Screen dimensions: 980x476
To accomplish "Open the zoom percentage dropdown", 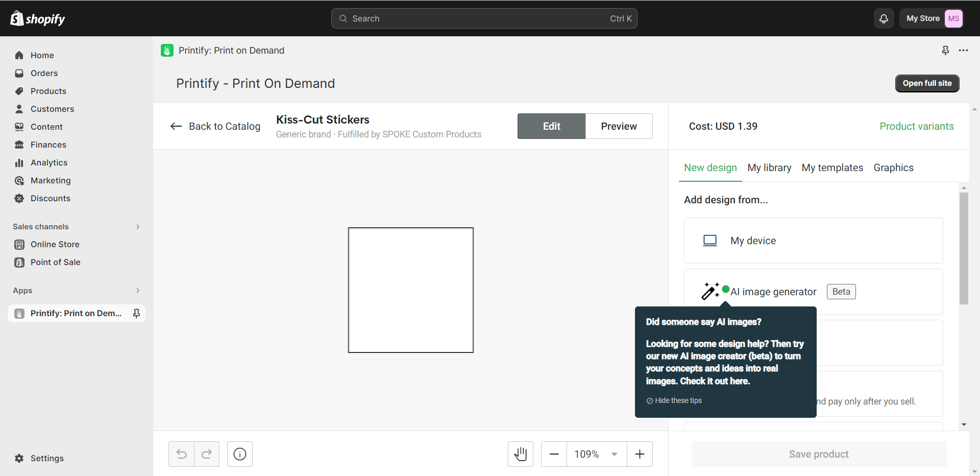I will (x=596, y=454).
